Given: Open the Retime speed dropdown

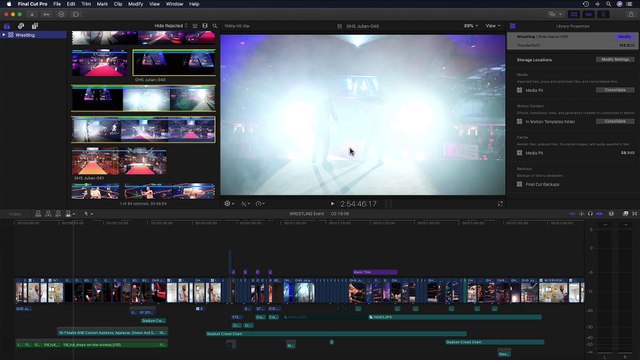Looking at the screenshot, I should click(260, 204).
